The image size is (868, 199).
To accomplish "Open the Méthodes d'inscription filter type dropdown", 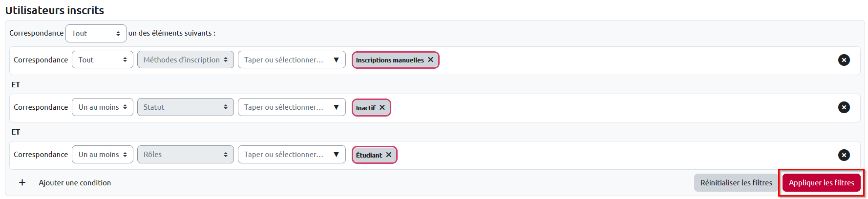I will tap(185, 60).
